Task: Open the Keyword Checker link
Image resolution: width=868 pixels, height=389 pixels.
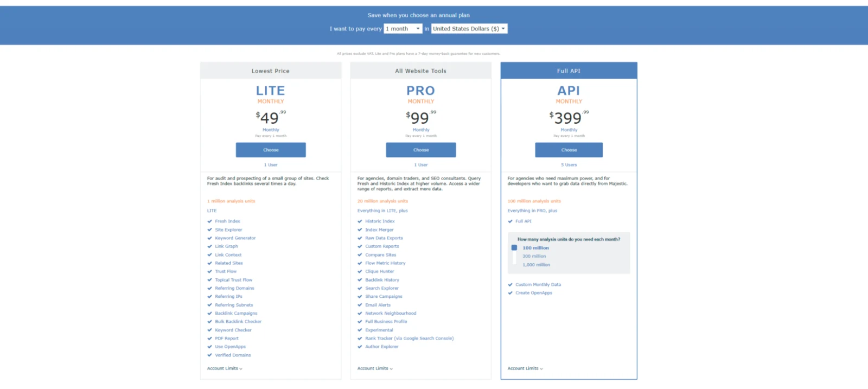Action: 233,330
